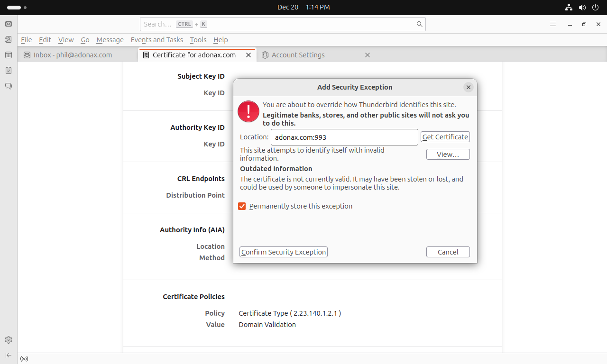Uncheck Permanently store this exception

point(242,206)
